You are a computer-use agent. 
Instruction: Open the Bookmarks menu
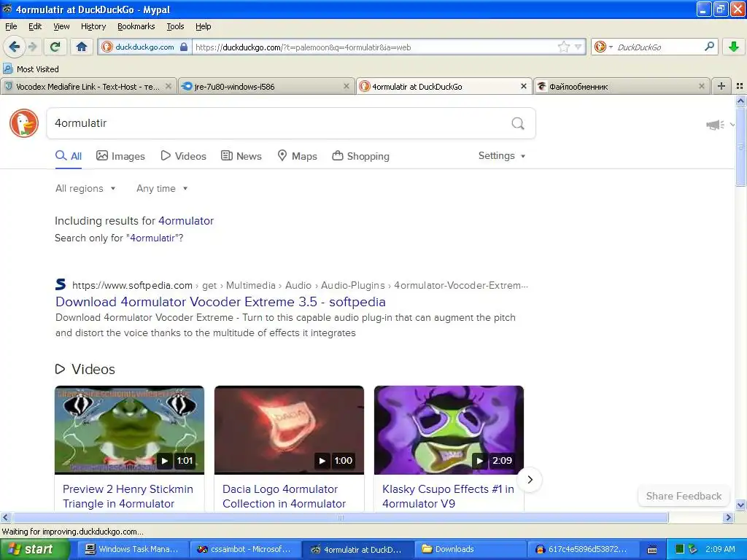tap(136, 26)
